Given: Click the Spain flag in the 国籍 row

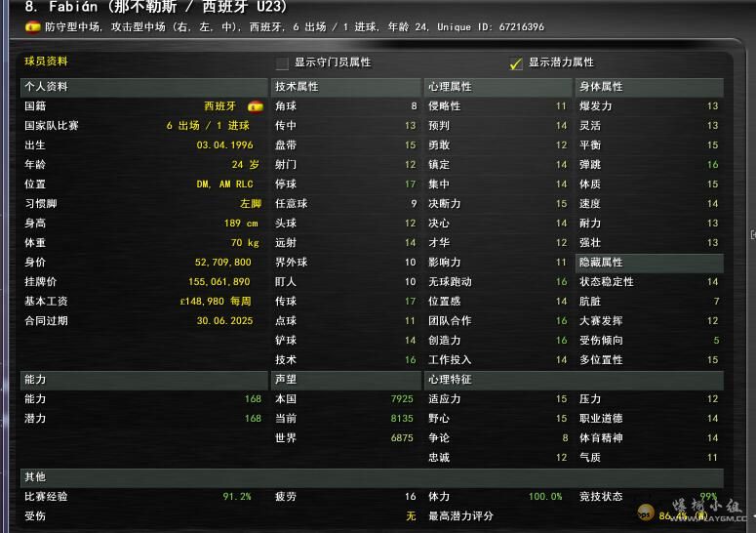Looking at the screenshot, I should pos(256,106).
